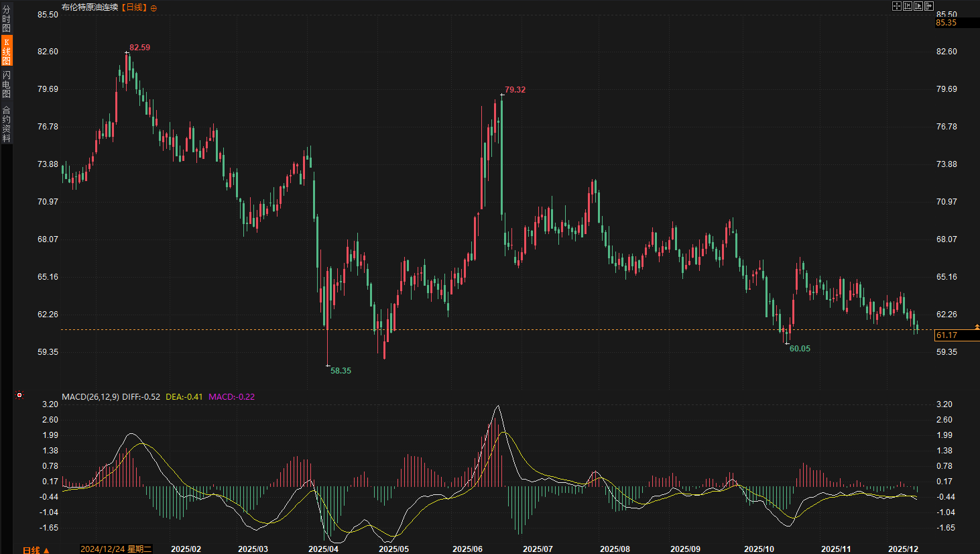
Task: Click the 2025/05 date axis label
Action: (393, 549)
